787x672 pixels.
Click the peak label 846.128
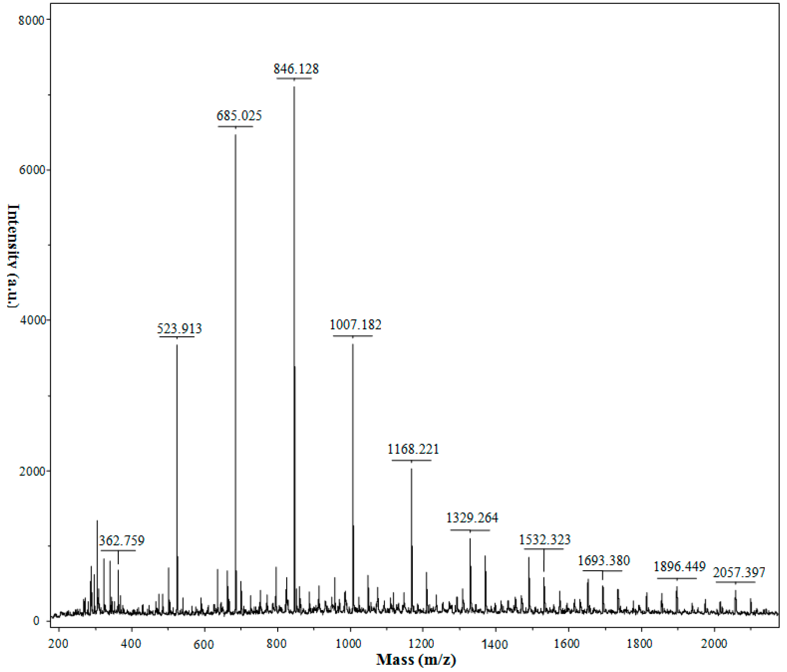296,69
